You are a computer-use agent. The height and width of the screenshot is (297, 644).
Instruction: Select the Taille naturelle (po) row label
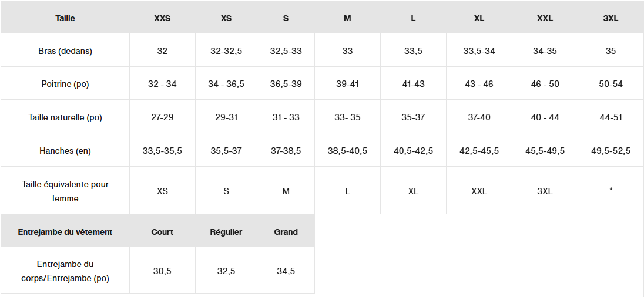pyautogui.click(x=65, y=117)
